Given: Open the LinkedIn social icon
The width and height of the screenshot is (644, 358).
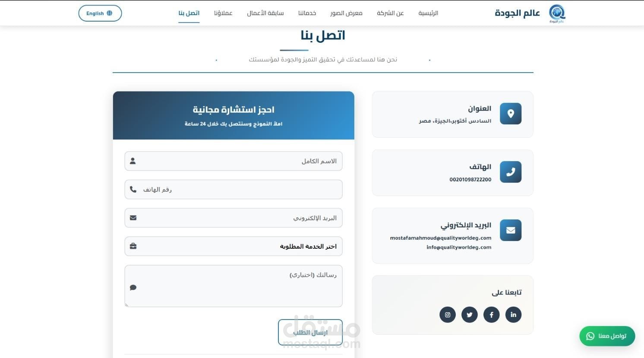Looking at the screenshot, I should (x=513, y=315).
